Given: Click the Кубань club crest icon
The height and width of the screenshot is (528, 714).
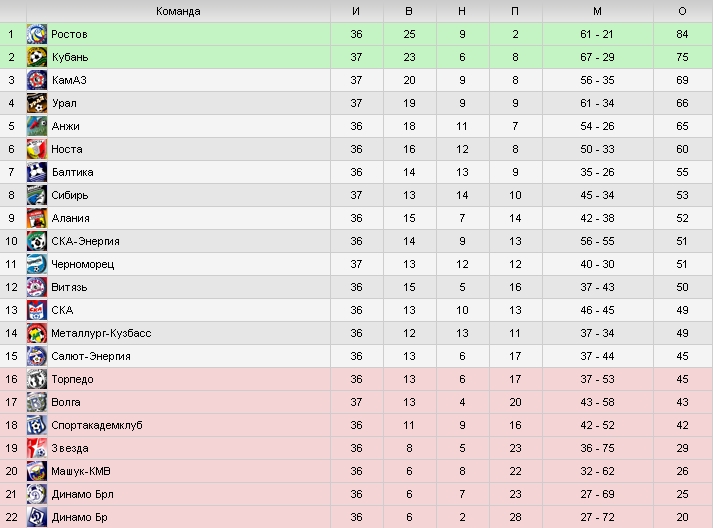Looking at the screenshot, I should [x=36, y=57].
